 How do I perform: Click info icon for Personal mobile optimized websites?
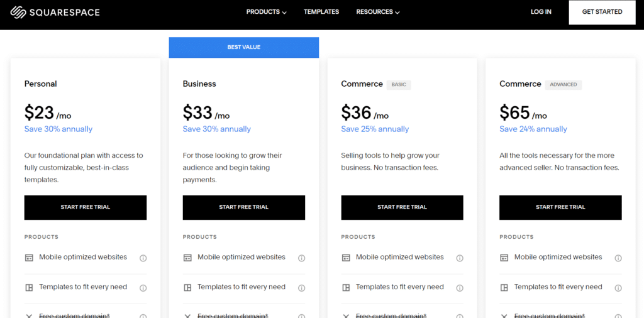pos(143,258)
